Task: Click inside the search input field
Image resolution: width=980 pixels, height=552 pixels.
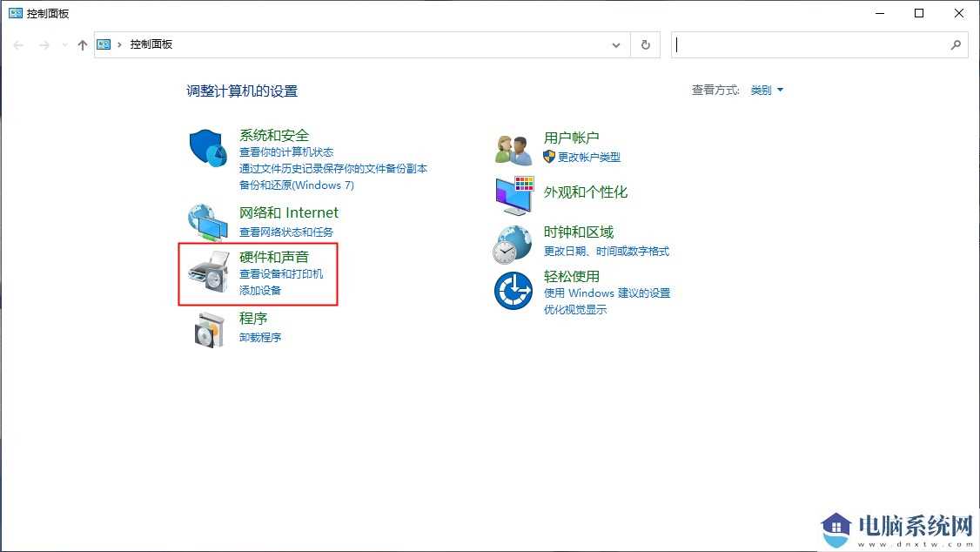Action: [x=809, y=44]
